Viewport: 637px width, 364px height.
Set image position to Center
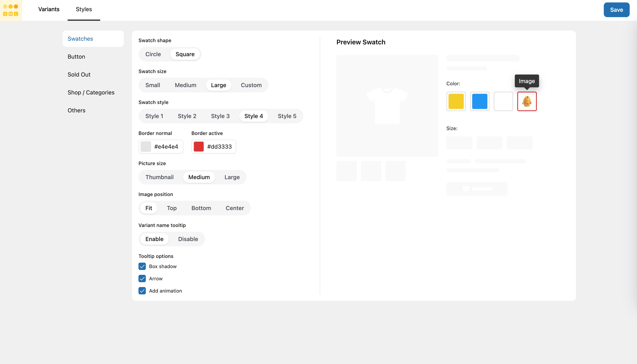coord(235,208)
